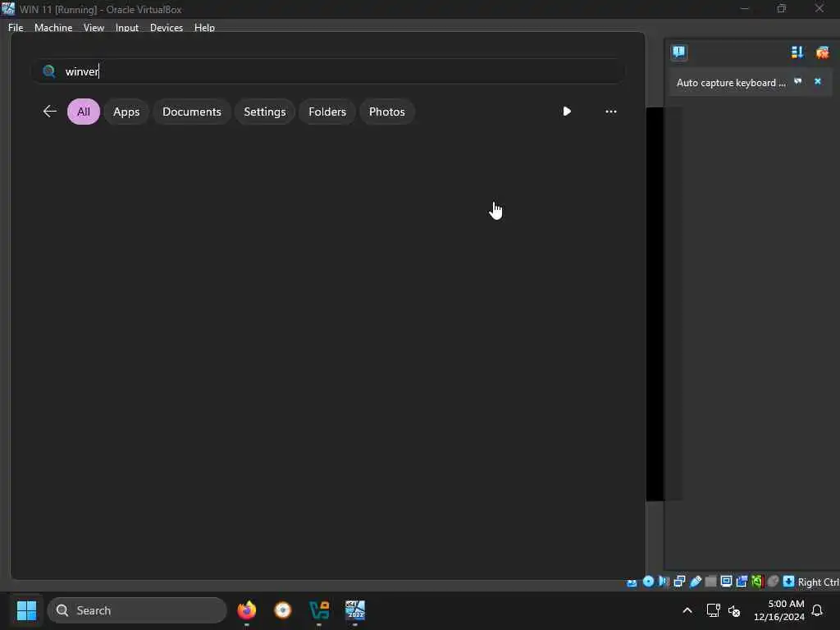Open the Input menu
The height and width of the screenshot is (630, 840).
(127, 27)
